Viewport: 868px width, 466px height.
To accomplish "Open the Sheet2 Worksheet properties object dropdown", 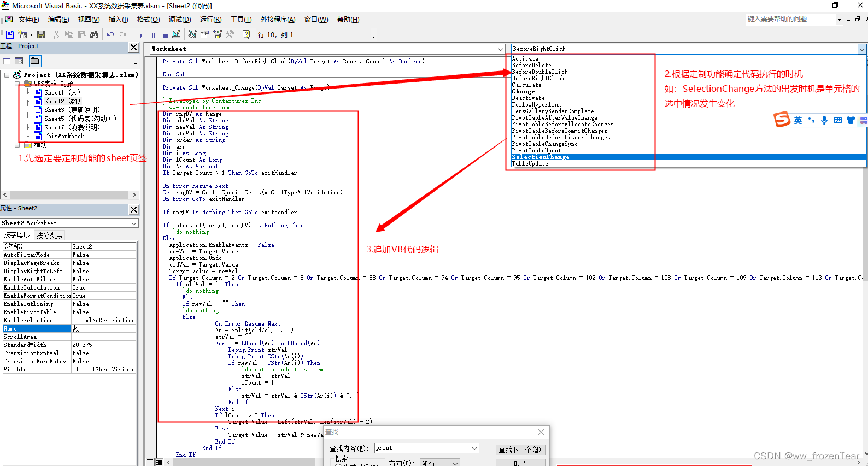I will 134,223.
